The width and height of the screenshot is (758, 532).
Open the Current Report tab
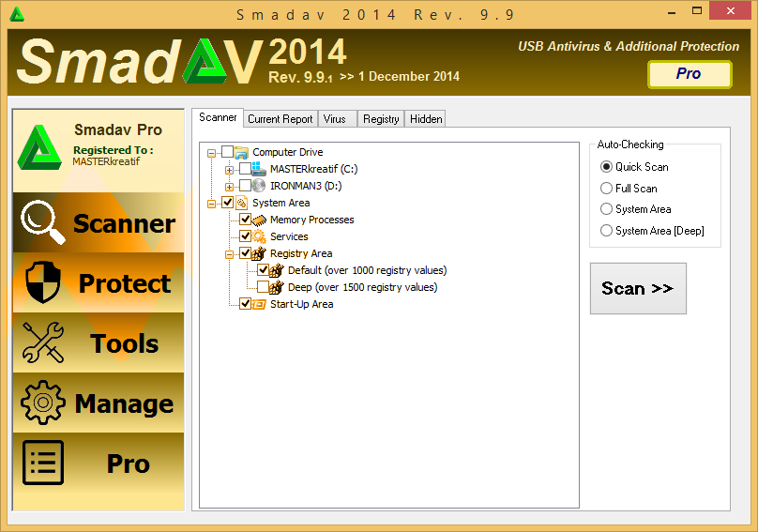[280, 119]
